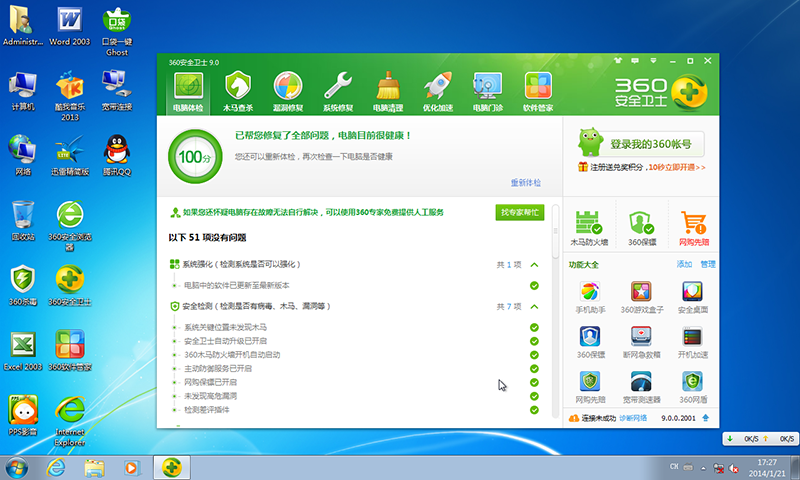Select Word 2003 desktop icon

pos(69,27)
